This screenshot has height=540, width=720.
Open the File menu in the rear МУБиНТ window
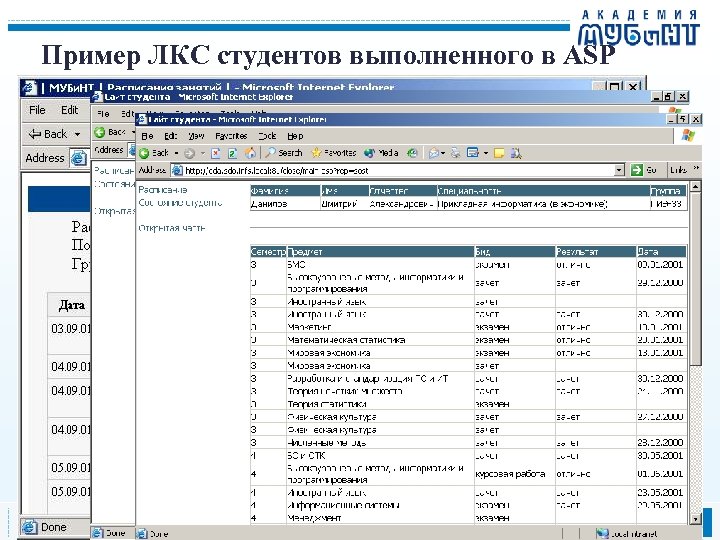pos(37,110)
